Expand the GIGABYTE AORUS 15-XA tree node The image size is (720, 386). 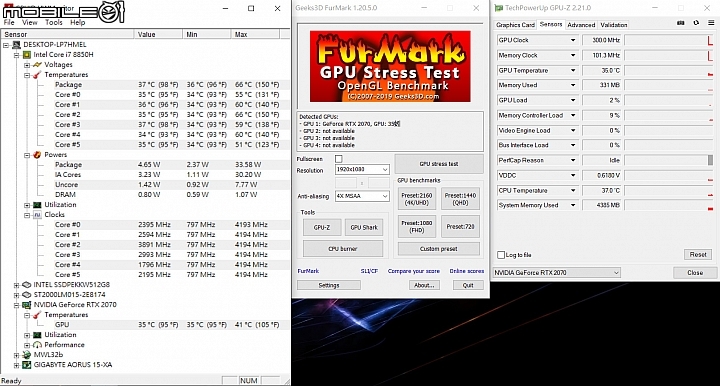pos(17,365)
